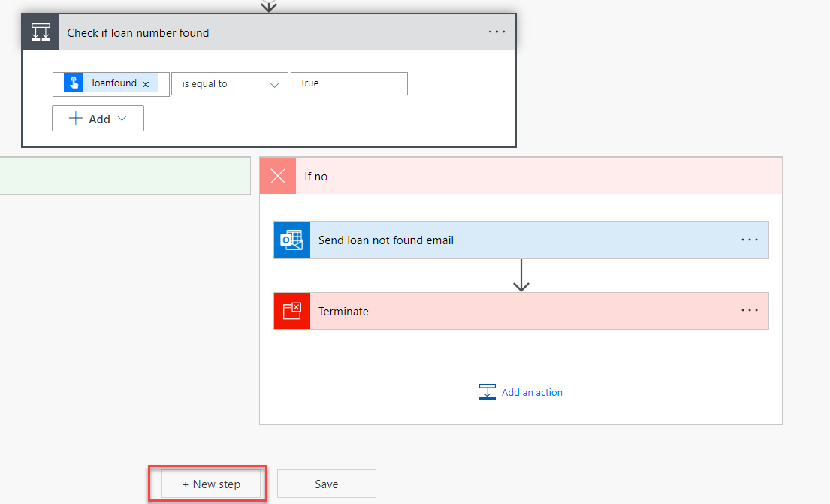Image resolution: width=830 pixels, height=504 pixels.
Task: Click the loanfound token's blue icon
Action: pyautogui.click(x=74, y=83)
